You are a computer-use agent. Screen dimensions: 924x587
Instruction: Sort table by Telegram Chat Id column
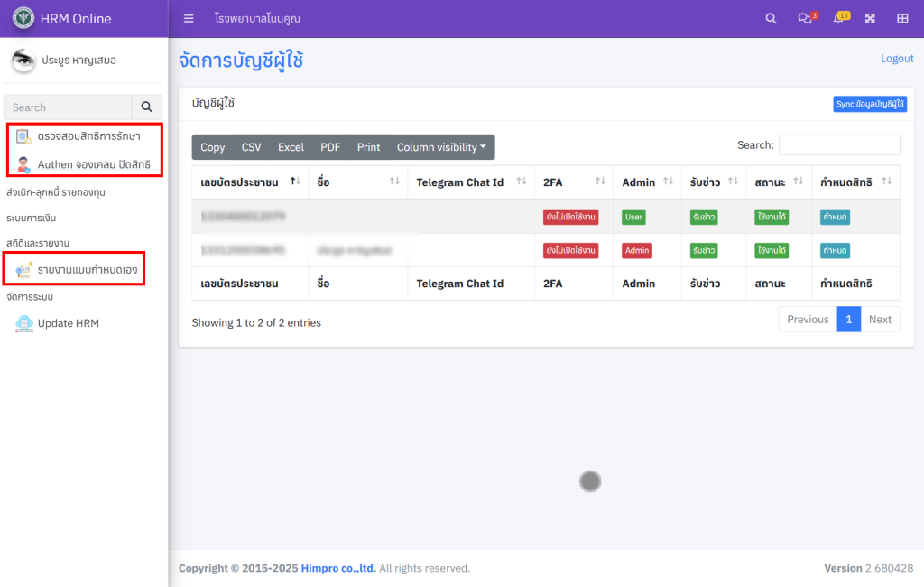pyautogui.click(x=460, y=182)
